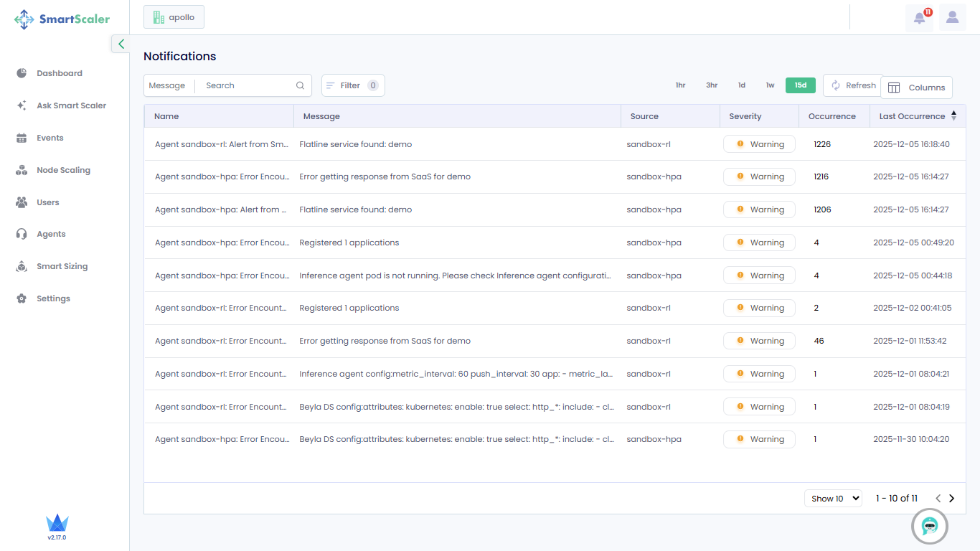Select the 1w time range
The image size is (980, 551).
(770, 85)
